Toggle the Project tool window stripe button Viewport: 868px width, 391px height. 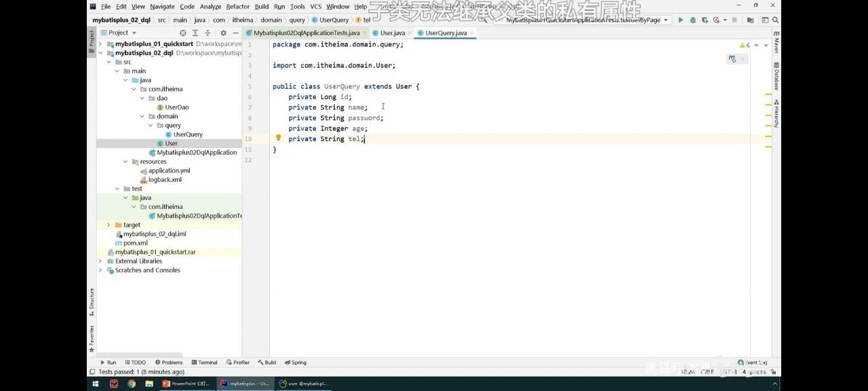point(92,42)
